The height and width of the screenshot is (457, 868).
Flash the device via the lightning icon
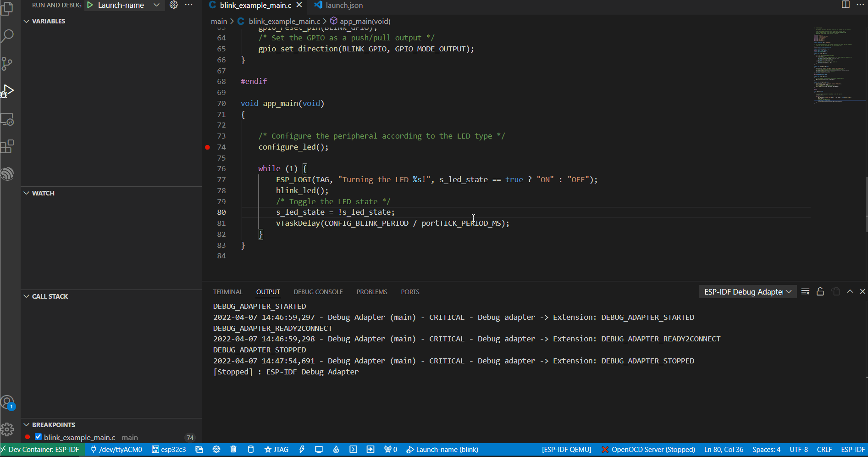[302, 450]
